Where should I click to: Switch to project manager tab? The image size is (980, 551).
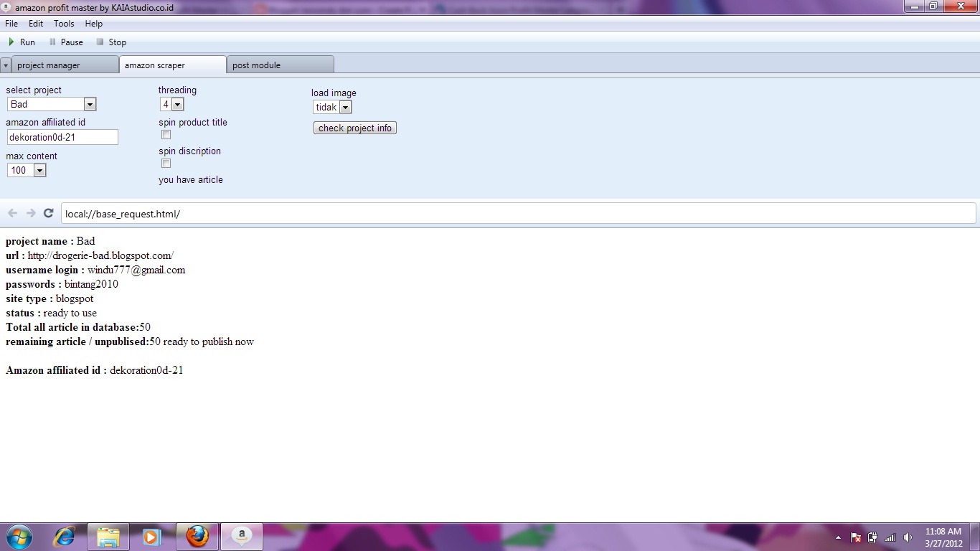point(65,65)
